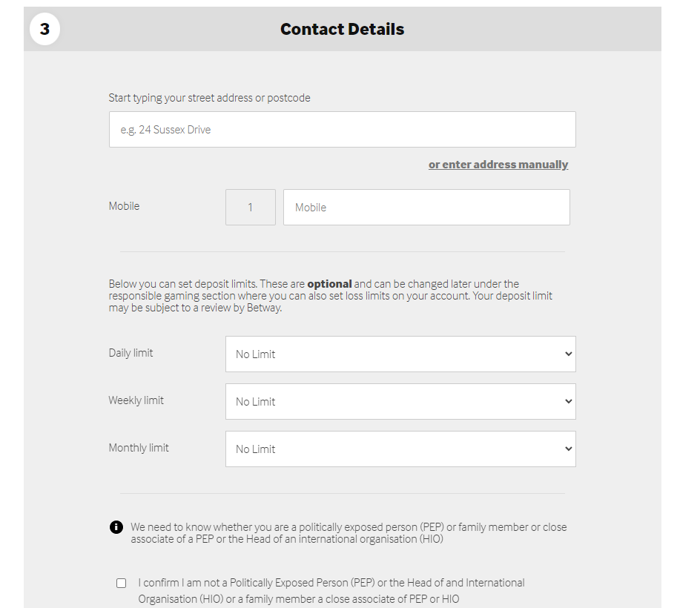Click the PEP information circle icon
700x608 pixels.
pos(116,527)
